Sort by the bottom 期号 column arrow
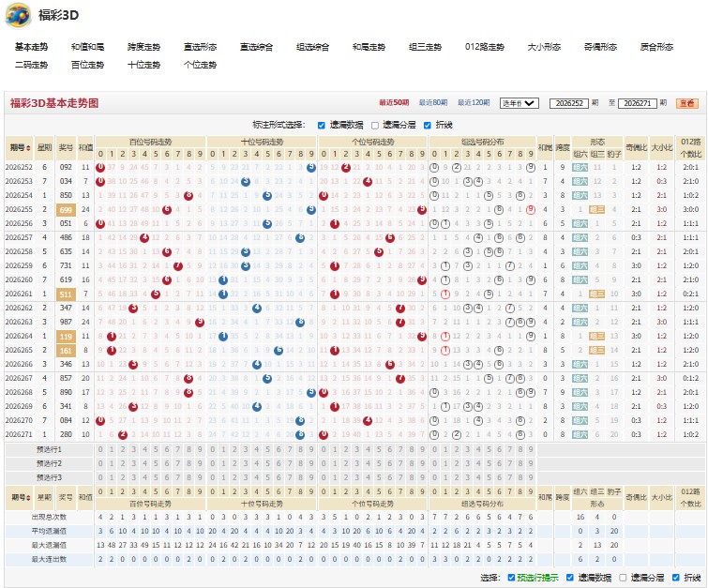Screen dimensions: 708x588 [x=29, y=497]
